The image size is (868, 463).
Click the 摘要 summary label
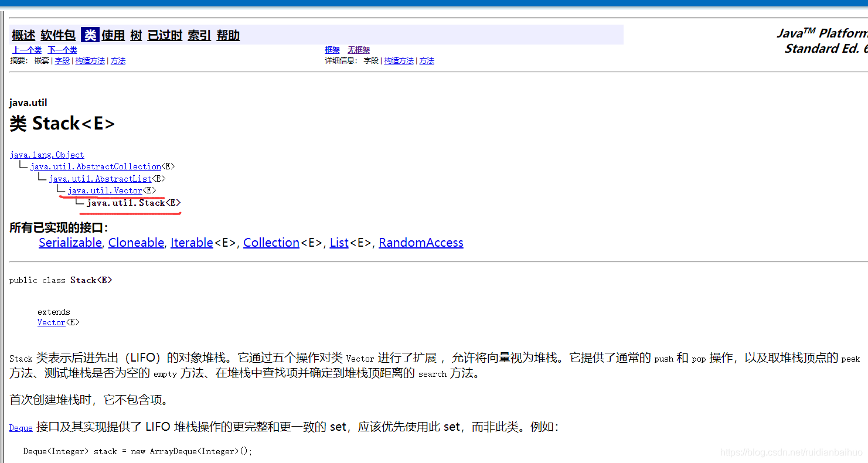19,61
